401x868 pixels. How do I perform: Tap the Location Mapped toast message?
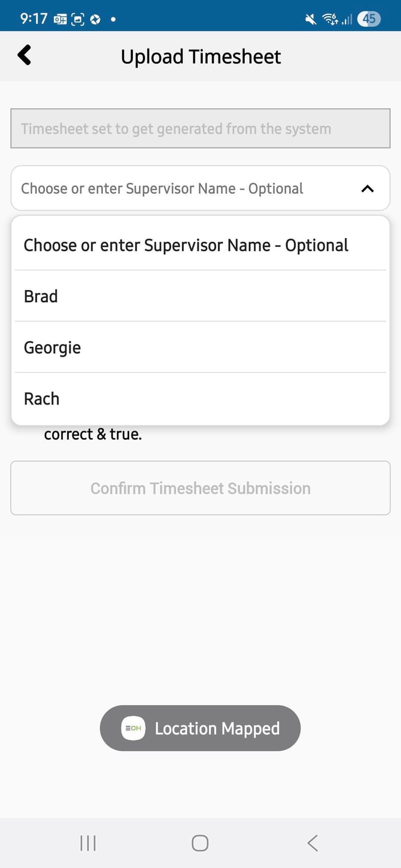217,728
